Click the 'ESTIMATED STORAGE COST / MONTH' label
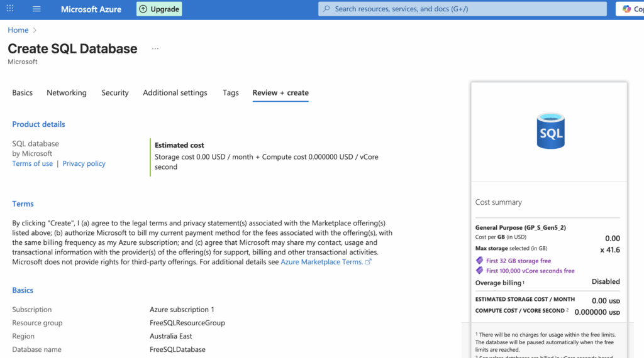Image resolution: width=644 pixels, height=358 pixels. pyautogui.click(x=525, y=300)
